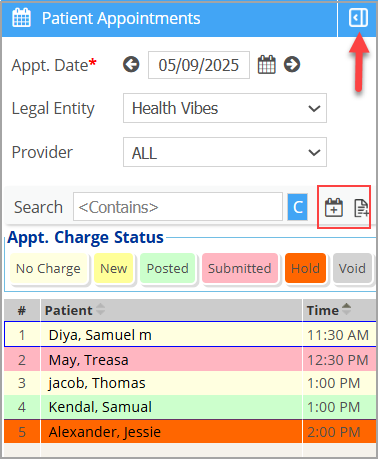Filter by No Charge status
This screenshot has width=378, height=459.
click(x=49, y=268)
